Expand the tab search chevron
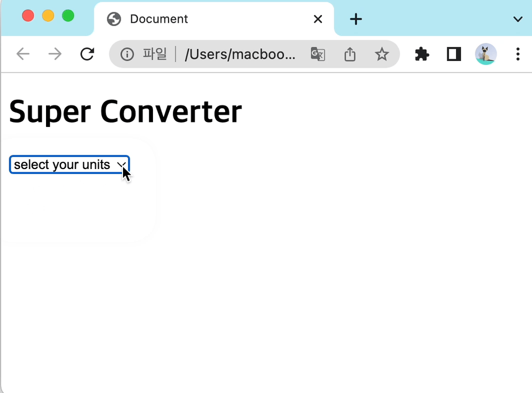This screenshot has width=532, height=393. (518, 19)
